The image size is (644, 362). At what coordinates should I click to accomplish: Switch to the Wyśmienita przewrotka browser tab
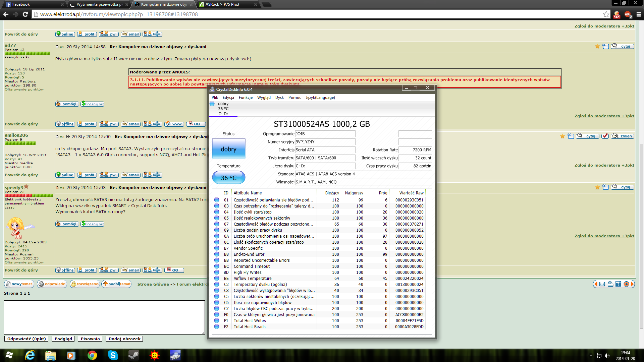pos(99,4)
